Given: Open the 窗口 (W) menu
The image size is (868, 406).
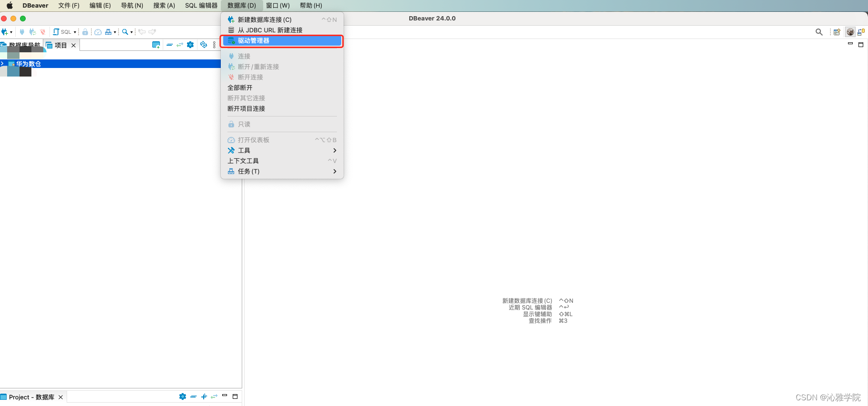Looking at the screenshot, I should [x=278, y=6].
